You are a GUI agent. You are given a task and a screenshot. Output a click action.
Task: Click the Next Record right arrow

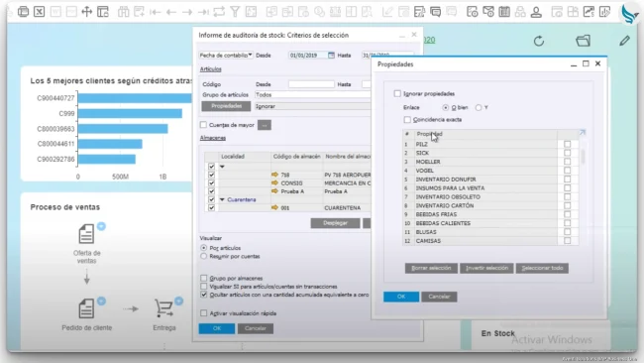pos(187,12)
